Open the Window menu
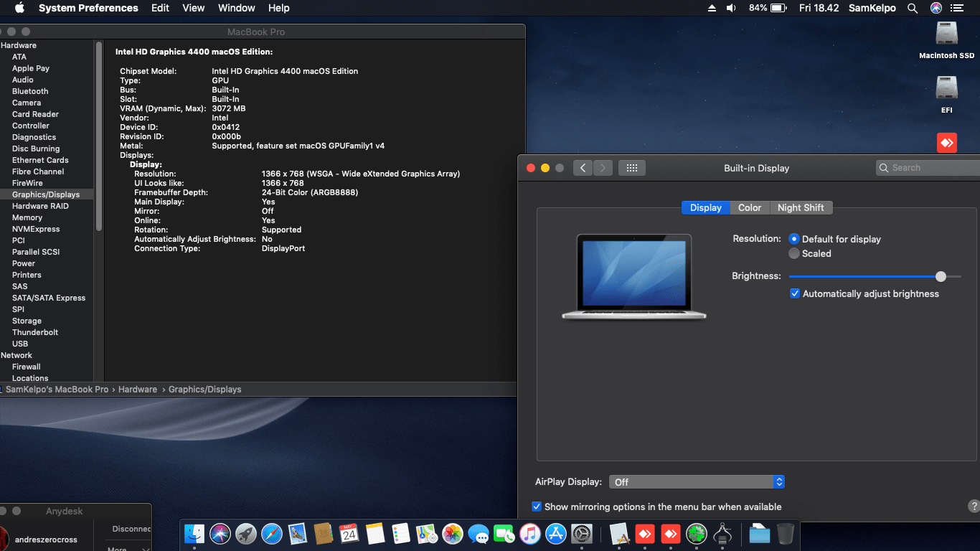Image resolution: width=980 pixels, height=551 pixels. [236, 8]
